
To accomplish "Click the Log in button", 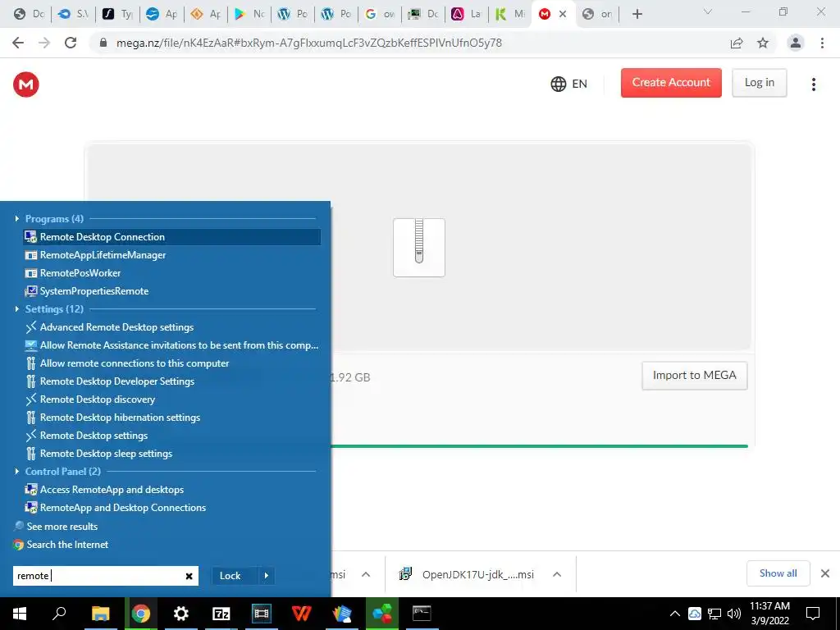I will (x=759, y=83).
